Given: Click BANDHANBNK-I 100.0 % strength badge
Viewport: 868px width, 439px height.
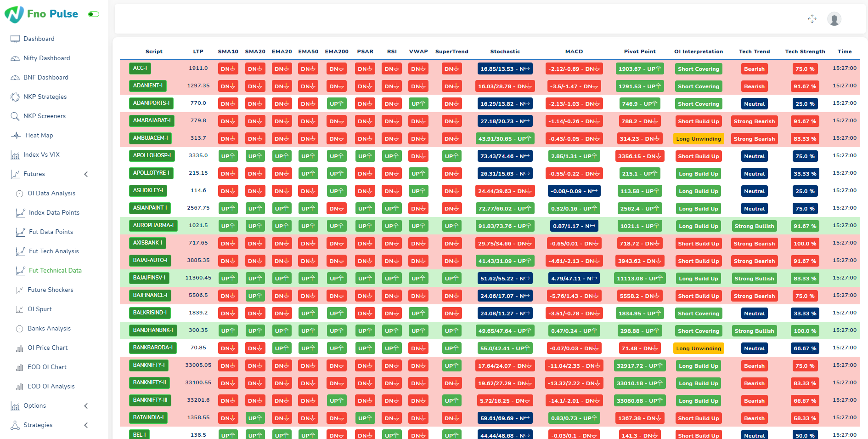Looking at the screenshot, I should [x=805, y=331].
